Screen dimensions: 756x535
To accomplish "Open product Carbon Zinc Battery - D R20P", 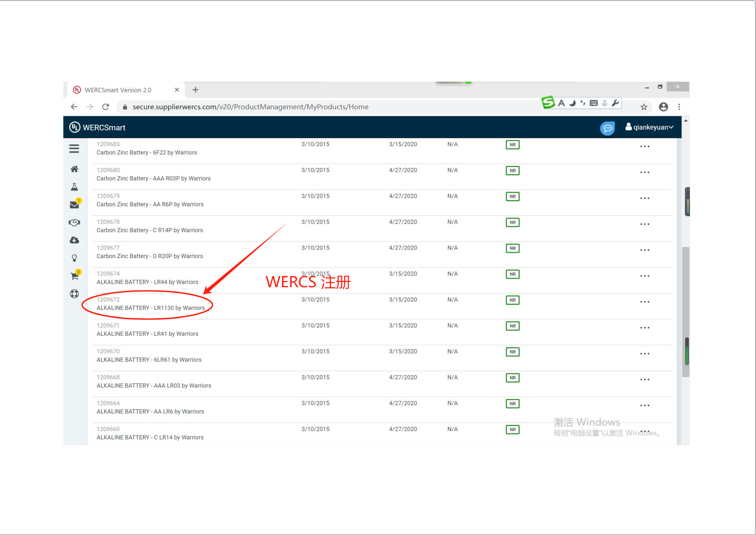I will coord(150,256).
